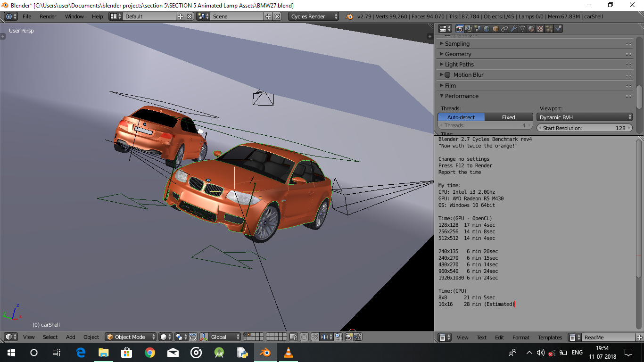Expand the Light Paths panel
Screen dimensions: 644x362
tap(535, 64)
